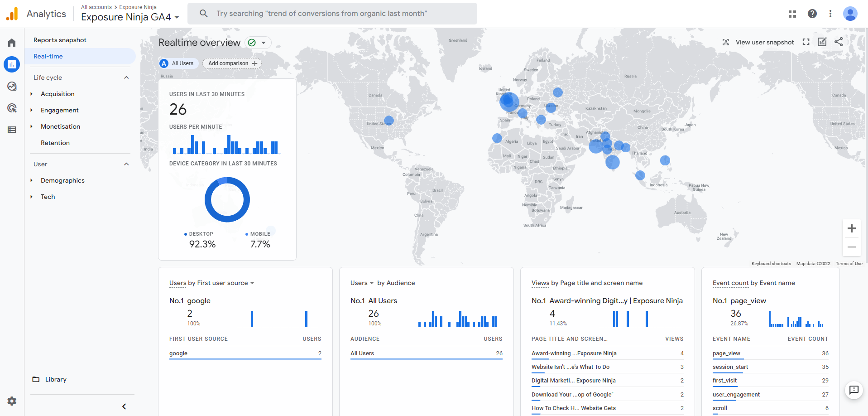This screenshot has width=868, height=416.
Task: Open the Home icon in left rail
Action: click(x=12, y=43)
